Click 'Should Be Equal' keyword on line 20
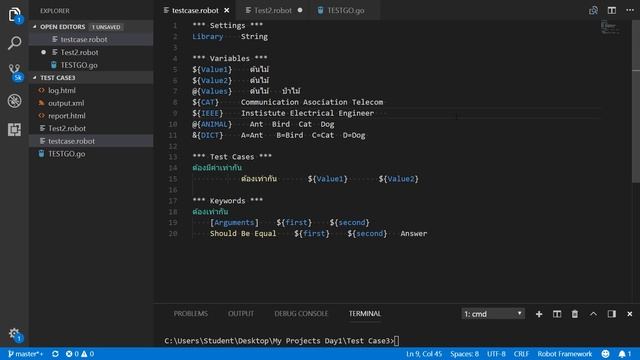Viewport: 640px width, 360px height. click(243, 233)
